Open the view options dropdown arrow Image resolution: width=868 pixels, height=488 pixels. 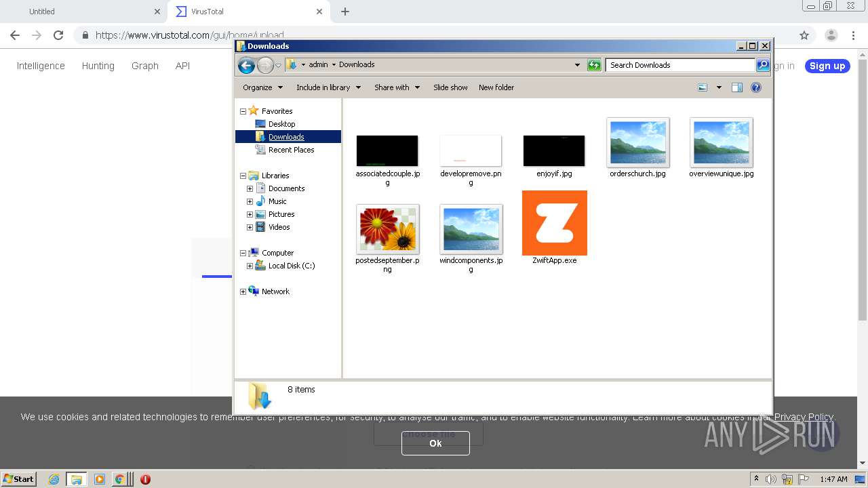point(719,87)
